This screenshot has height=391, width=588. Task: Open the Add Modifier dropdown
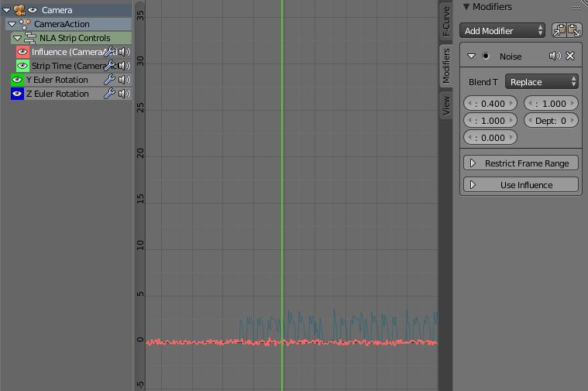pos(502,31)
